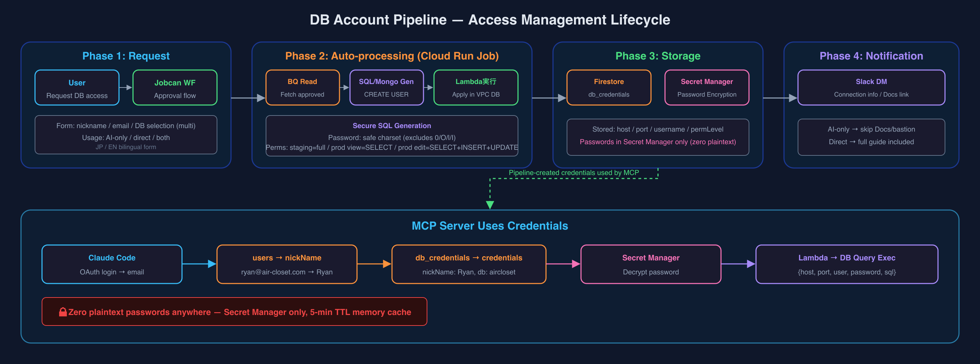Click the Secret Manager Decrypt password box

pyautogui.click(x=651, y=264)
